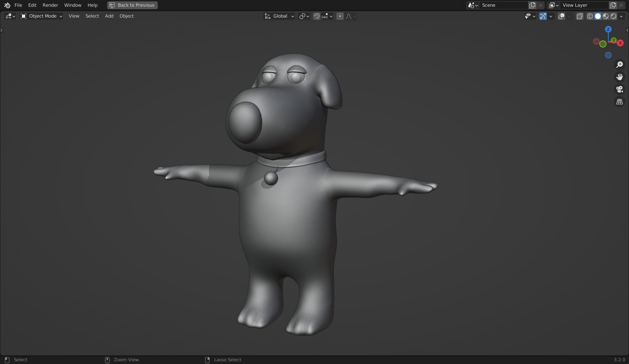The height and width of the screenshot is (364, 629).
Task: Open the scene browse dropdown icon
Action: coord(473,5)
